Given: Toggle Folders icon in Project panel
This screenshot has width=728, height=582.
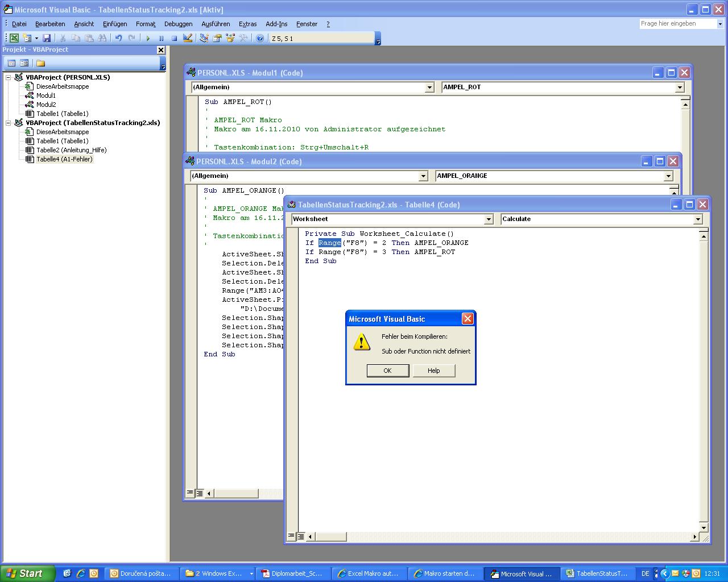Looking at the screenshot, I should pos(40,63).
